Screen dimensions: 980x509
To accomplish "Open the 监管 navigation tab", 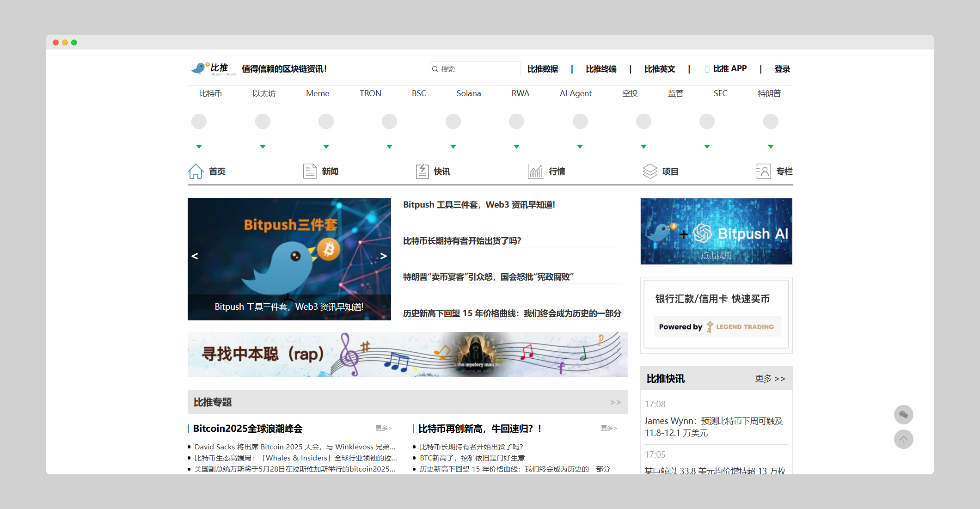I will tap(675, 93).
